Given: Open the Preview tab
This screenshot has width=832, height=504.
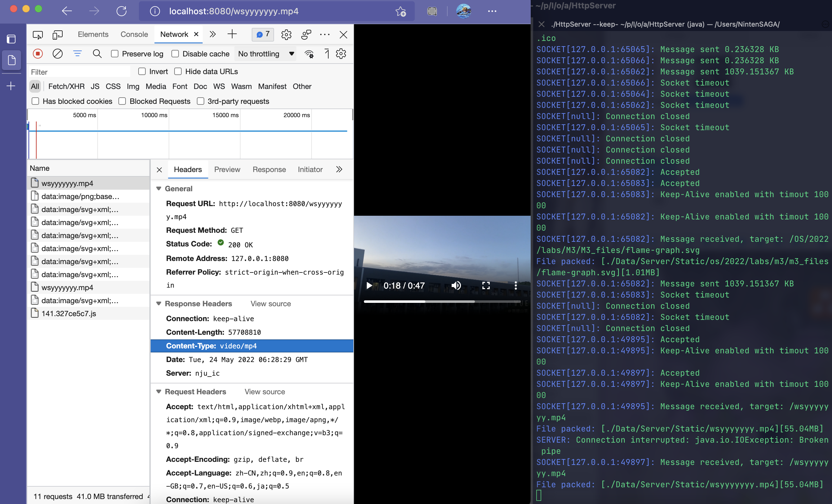Looking at the screenshot, I should click(227, 170).
